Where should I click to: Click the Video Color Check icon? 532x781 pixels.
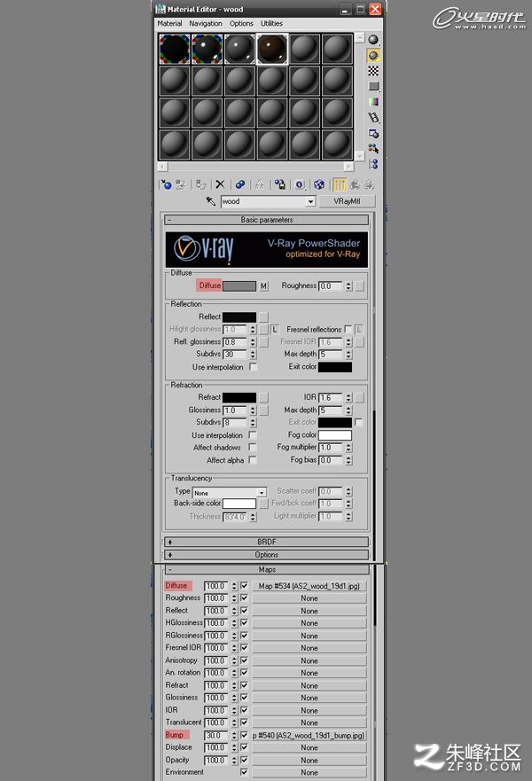click(x=373, y=102)
